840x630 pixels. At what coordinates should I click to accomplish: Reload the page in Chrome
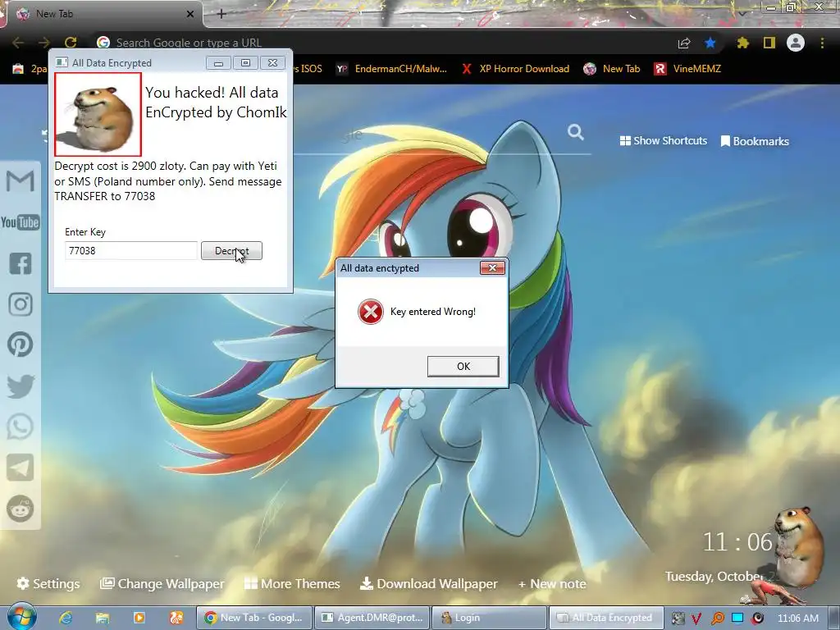click(71, 43)
